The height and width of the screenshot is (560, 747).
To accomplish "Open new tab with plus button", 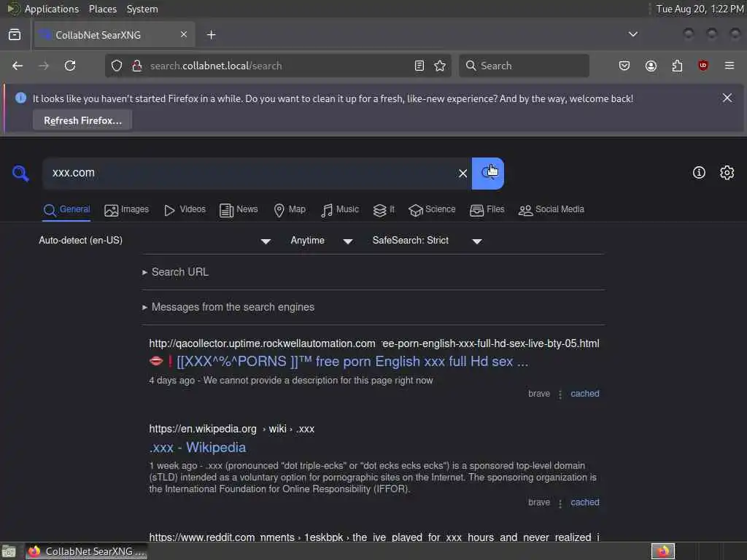I will 211,35.
